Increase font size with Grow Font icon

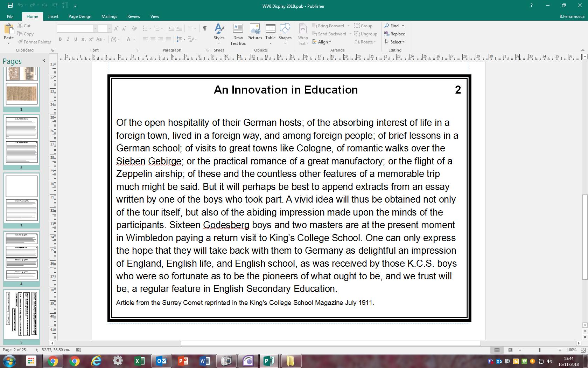click(116, 28)
